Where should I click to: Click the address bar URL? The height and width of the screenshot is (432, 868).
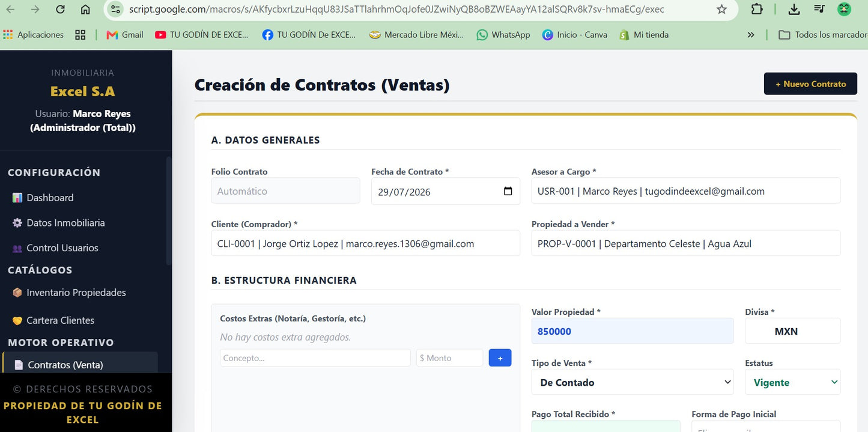(396, 10)
